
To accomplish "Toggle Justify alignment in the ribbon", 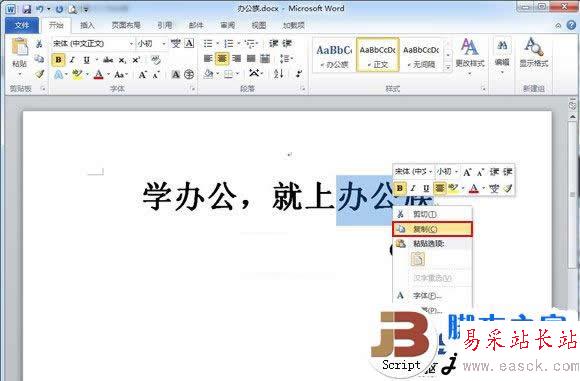I will click(x=251, y=58).
